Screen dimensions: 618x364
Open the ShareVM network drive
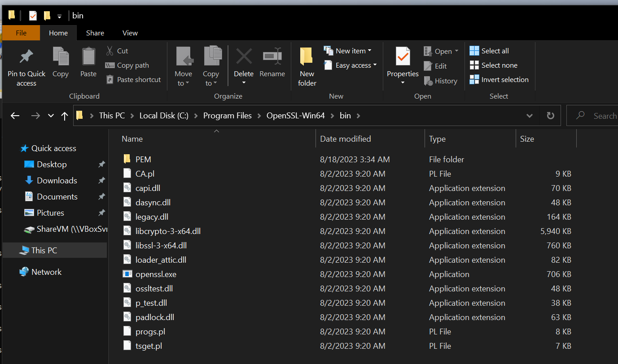coord(66,229)
